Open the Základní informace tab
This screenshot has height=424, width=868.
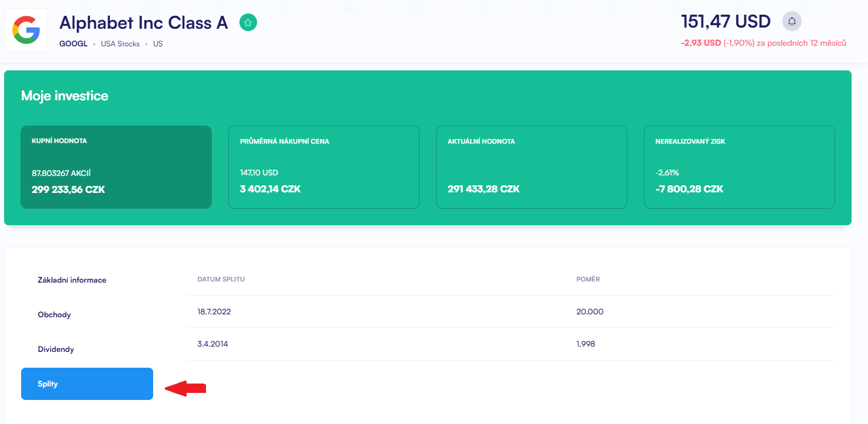coord(72,280)
